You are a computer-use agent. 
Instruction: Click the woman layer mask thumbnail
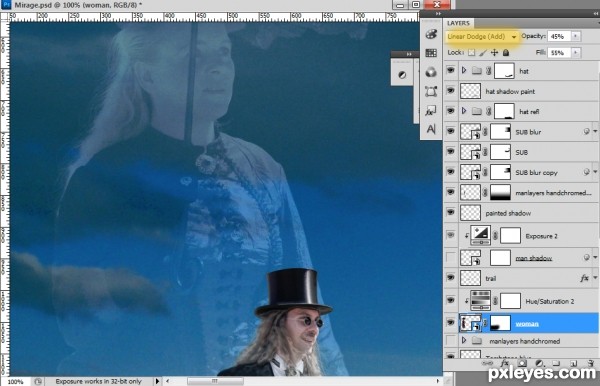pyautogui.click(x=500, y=323)
